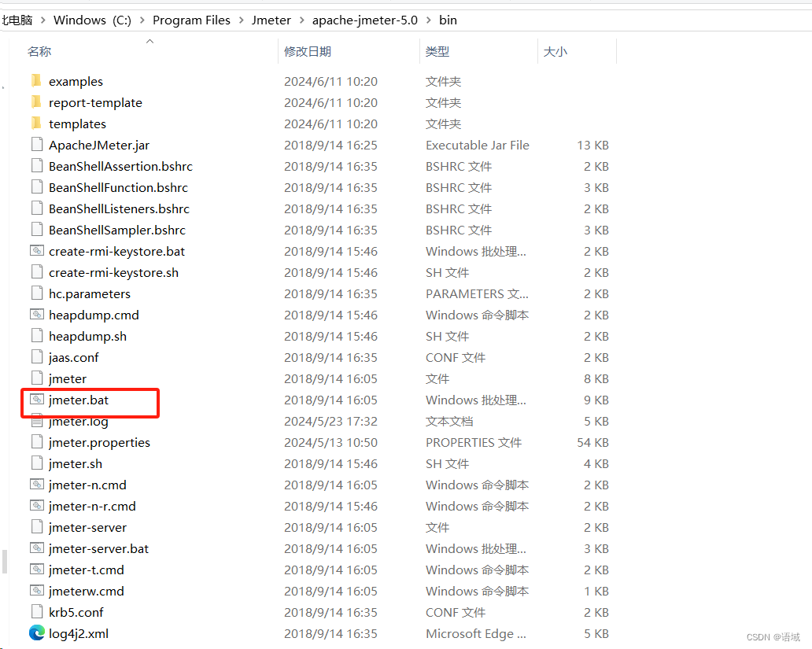Viewport: 812px width, 649px height.
Task: Click the jmeter-server file icon
Action: 37,527
